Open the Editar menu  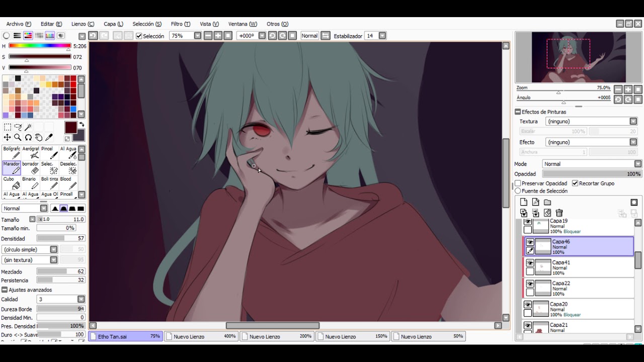51,24
